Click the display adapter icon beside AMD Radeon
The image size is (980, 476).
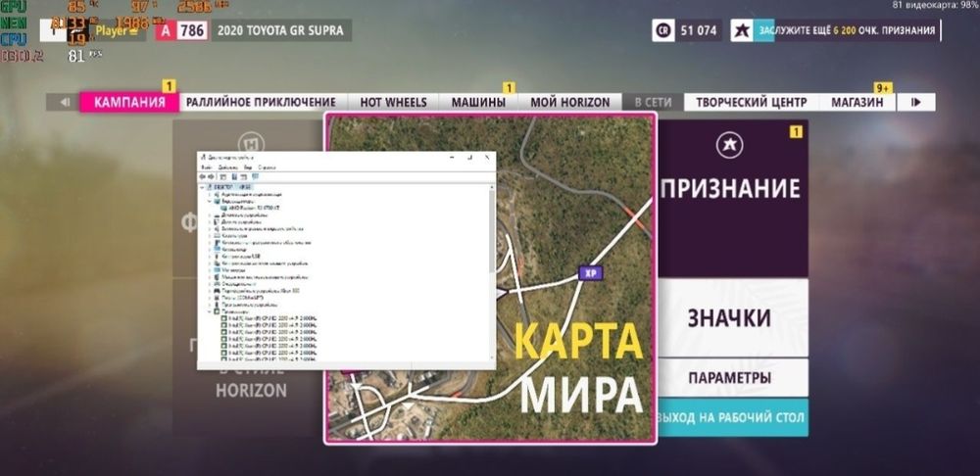click(225, 208)
